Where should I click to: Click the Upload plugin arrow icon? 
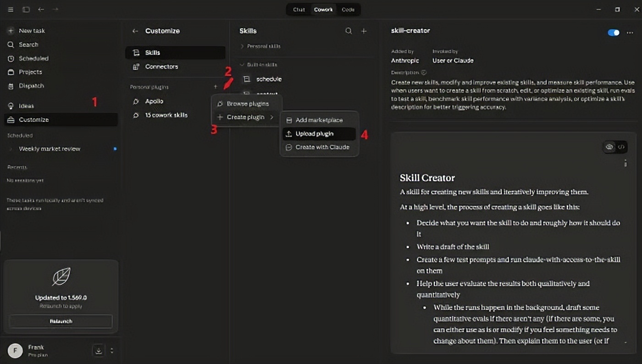pyautogui.click(x=289, y=134)
